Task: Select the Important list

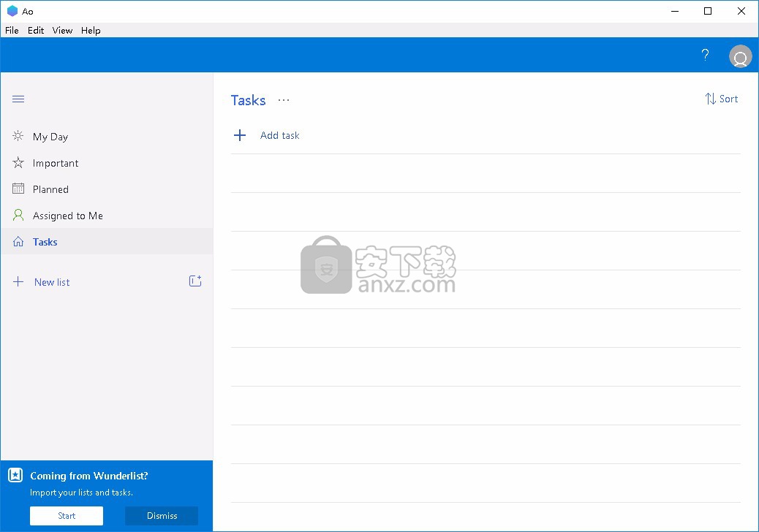Action: pos(107,163)
